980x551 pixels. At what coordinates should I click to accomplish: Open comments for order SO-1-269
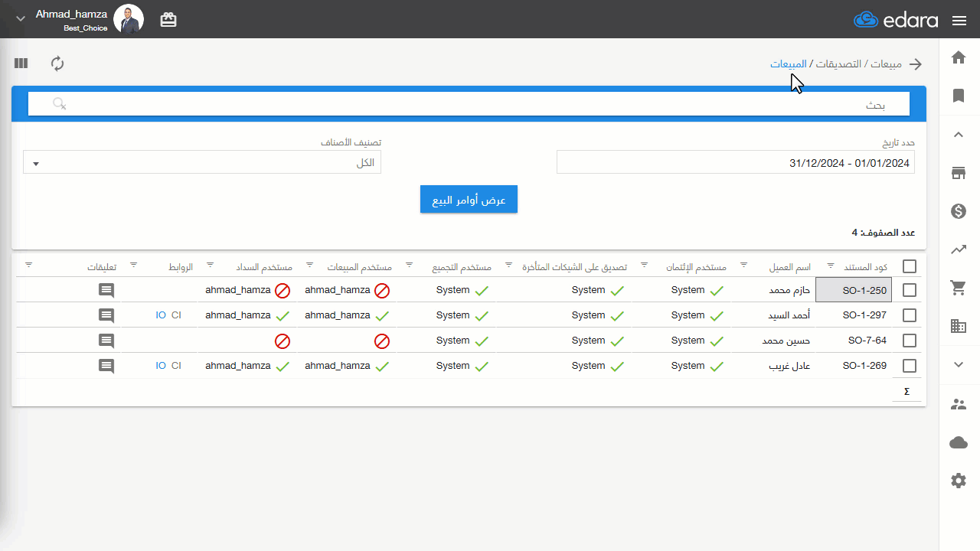[x=106, y=367]
